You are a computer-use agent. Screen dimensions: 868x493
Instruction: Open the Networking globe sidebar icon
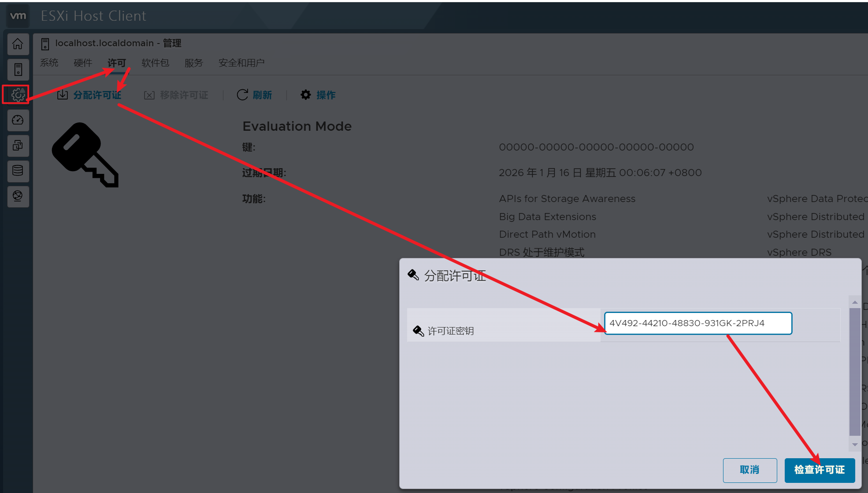[18, 196]
